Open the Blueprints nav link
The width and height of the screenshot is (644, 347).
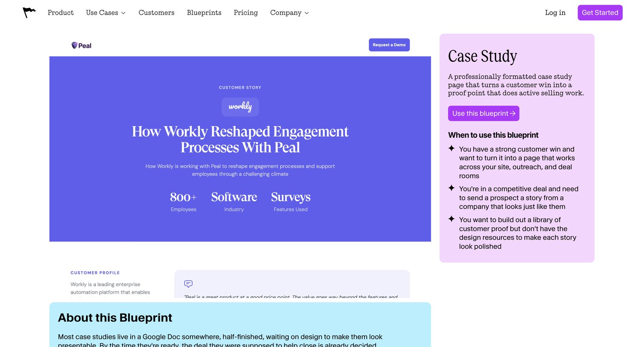(204, 13)
